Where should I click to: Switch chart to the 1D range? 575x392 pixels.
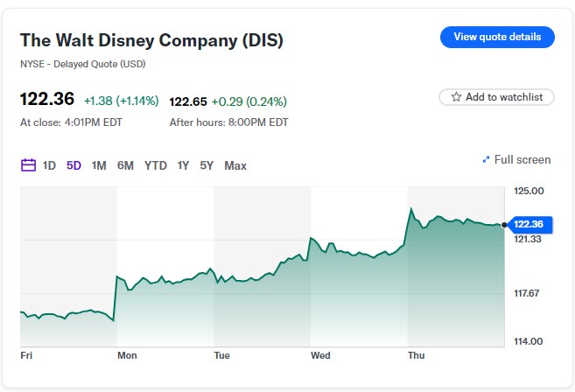(x=50, y=165)
